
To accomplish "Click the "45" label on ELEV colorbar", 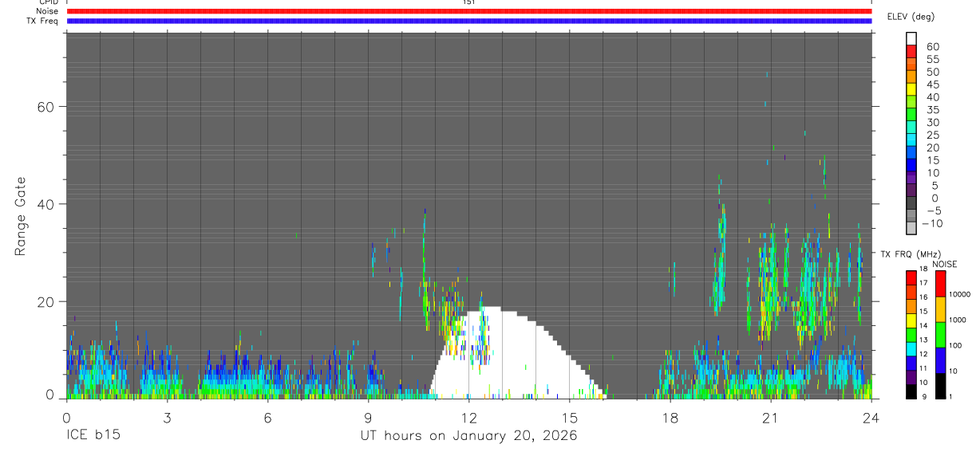I will click(932, 85).
